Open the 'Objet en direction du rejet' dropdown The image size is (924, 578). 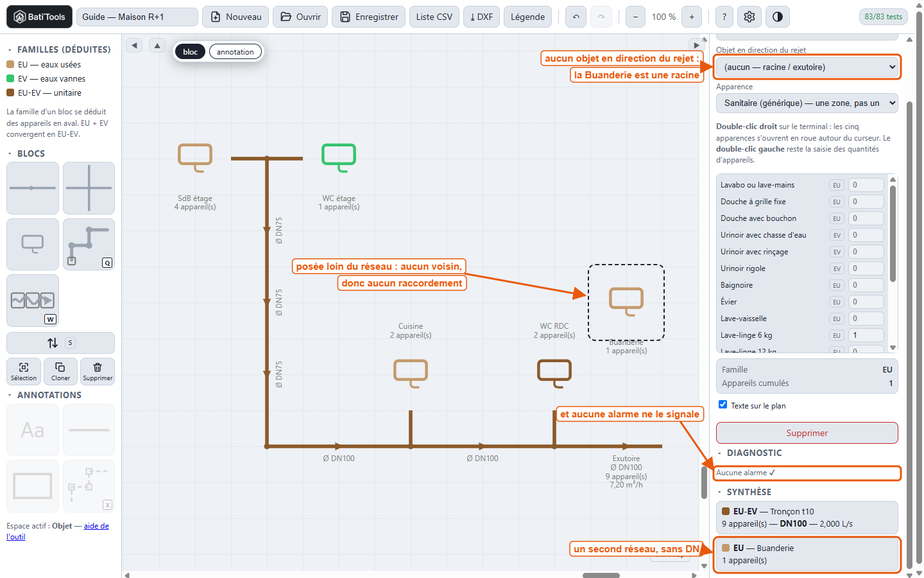[x=808, y=67]
